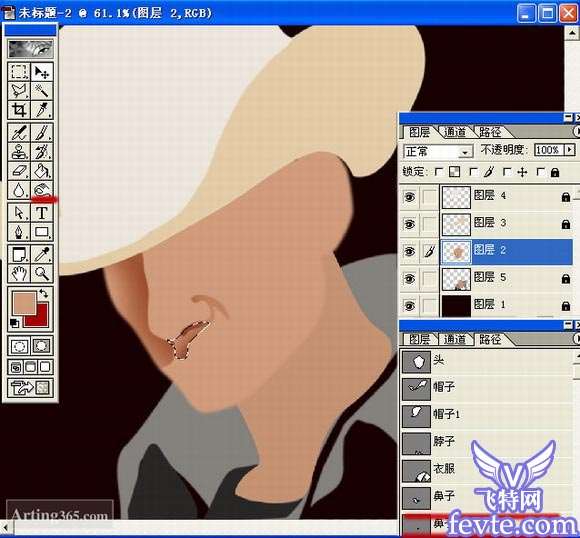Screen dimensions: 580x538
Task: Select the Hand tool
Action: [19, 273]
